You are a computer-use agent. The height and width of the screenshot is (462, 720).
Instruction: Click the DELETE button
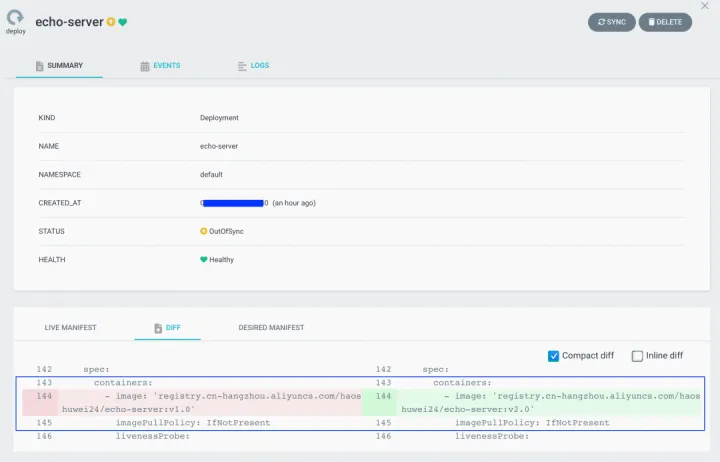[x=665, y=22]
